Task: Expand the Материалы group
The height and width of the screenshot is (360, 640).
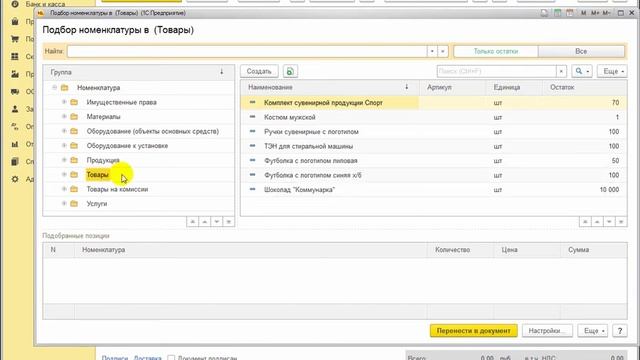Action: [x=64, y=116]
